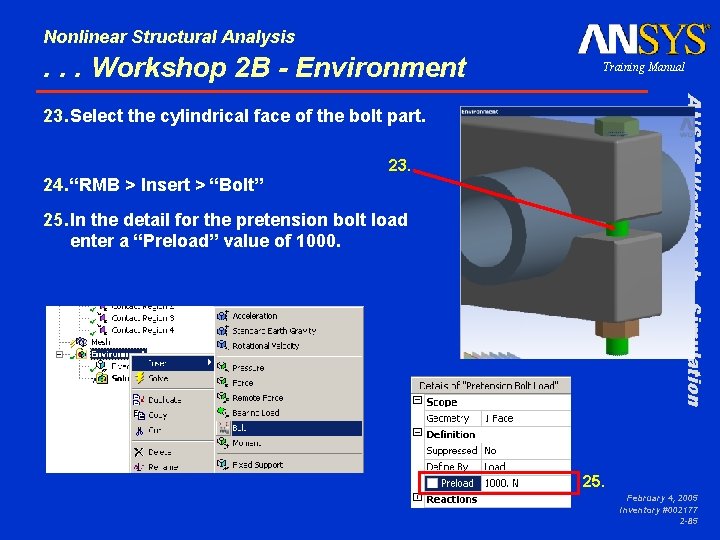
Task: Click the green bolt shank in viewport
Action: [x=616, y=228]
